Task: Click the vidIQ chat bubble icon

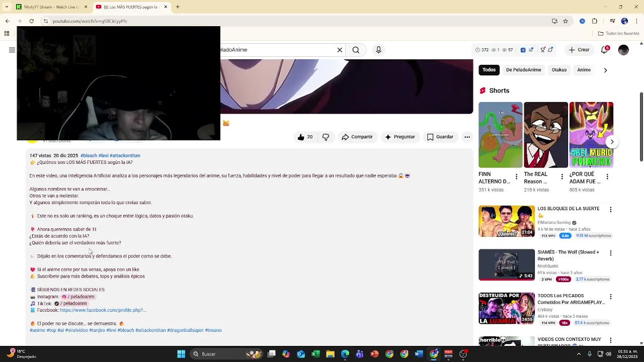Action: click(x=550, y=50)
